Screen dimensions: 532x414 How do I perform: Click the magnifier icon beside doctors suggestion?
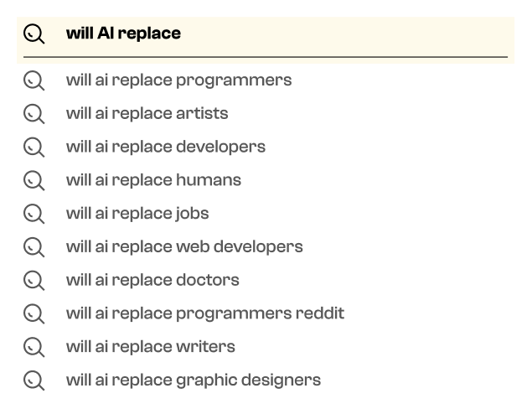pos(34,281)
